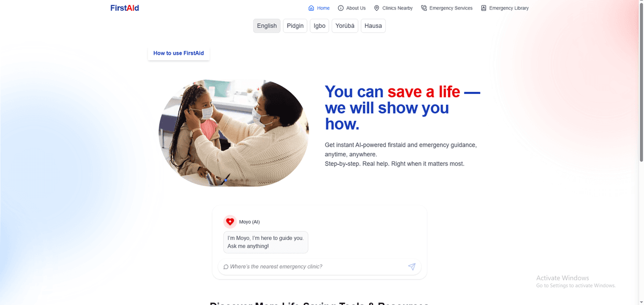
Task: Select English language option
Action: pos(267,26)
